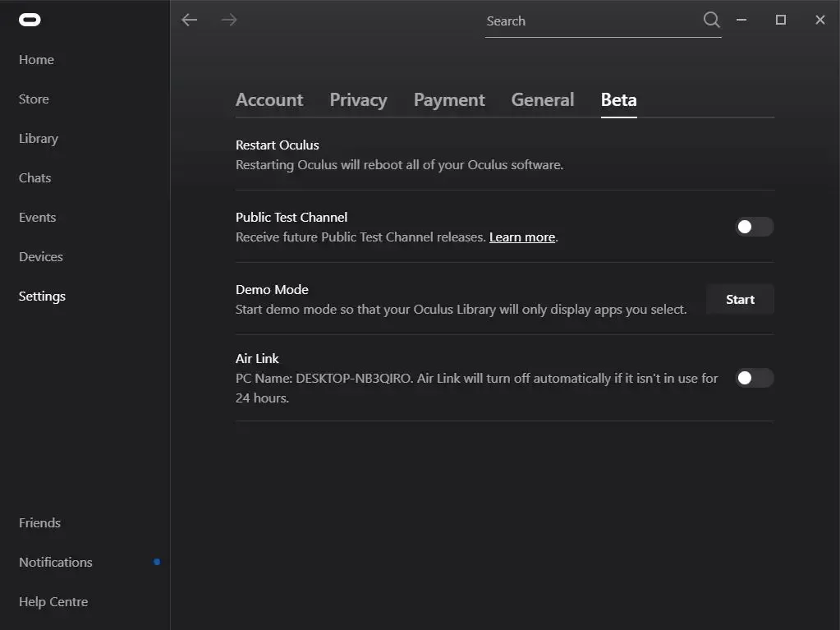The width and height of the screenshot is (840, 630).
Task: Click the Public Test Channel heading
Action: [291, 218]
